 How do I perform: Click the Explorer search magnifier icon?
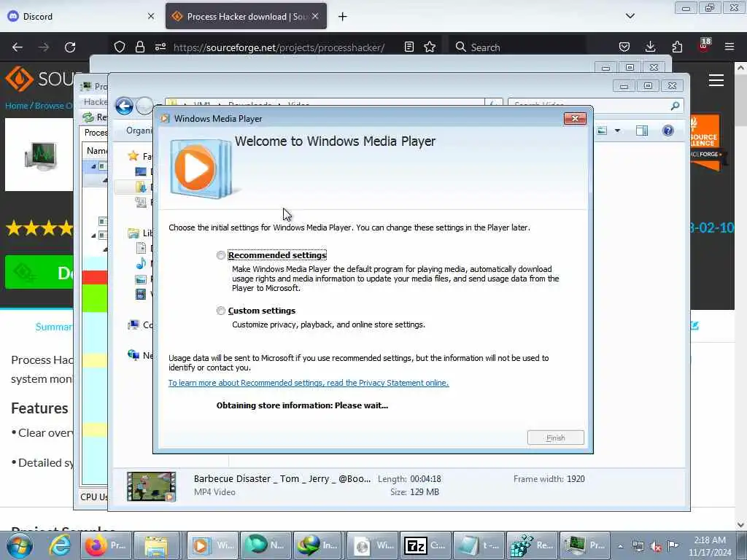tap(675, 106)
